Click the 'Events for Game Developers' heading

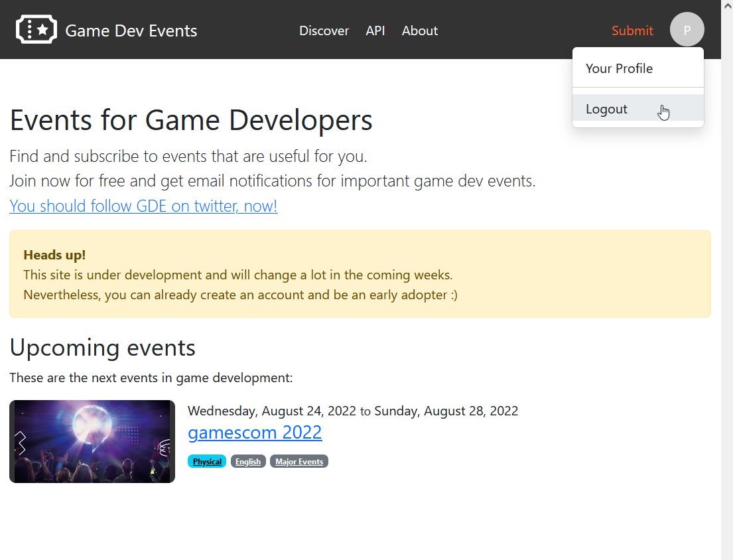point(191,121)
